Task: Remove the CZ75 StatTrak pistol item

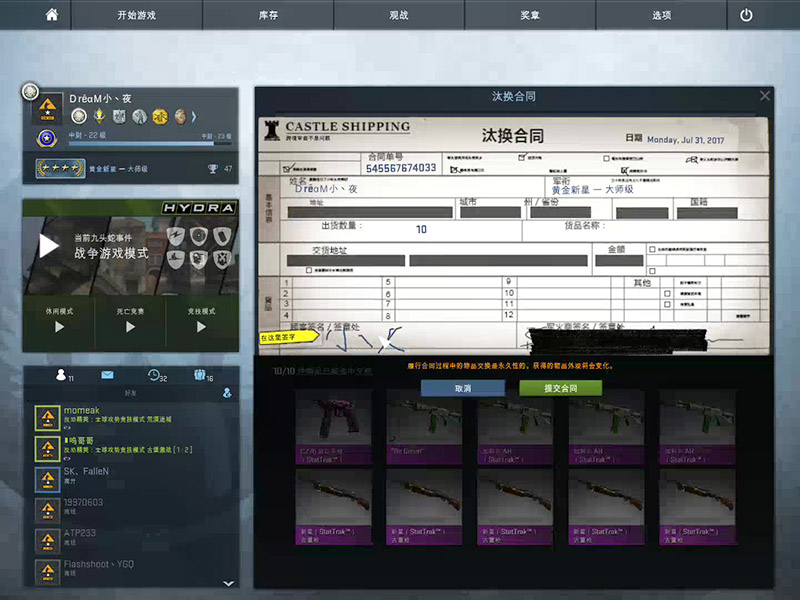Action: [334, 429]
